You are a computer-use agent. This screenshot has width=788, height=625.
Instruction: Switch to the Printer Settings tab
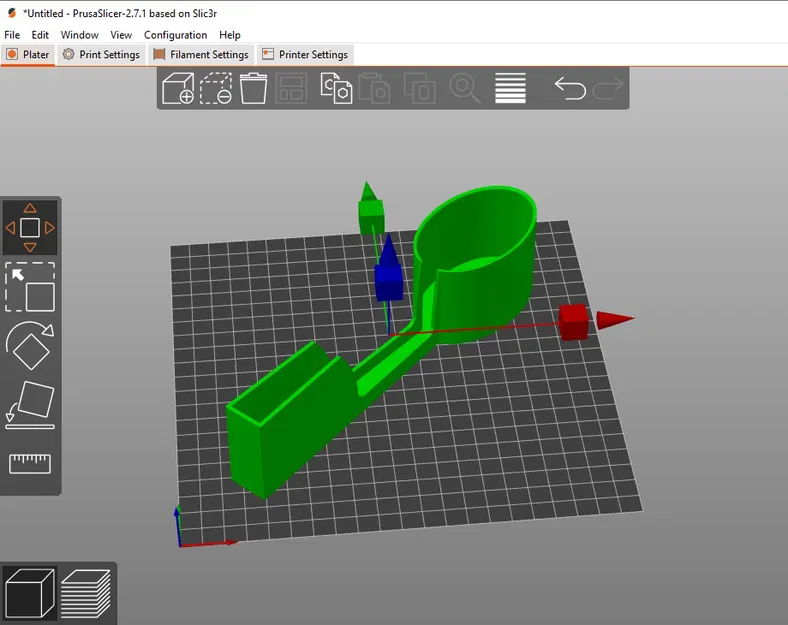tap(305, 54)
